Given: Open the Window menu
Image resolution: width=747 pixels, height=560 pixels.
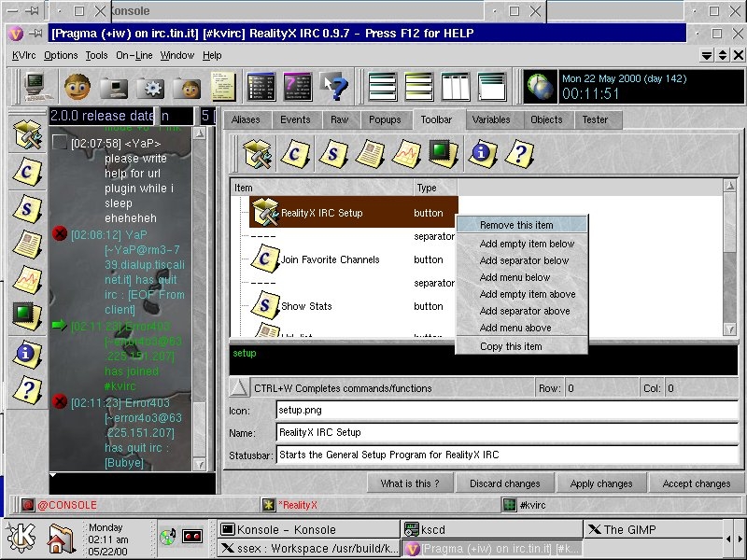Looking at the screenshot, I should pyautogui.click(x=177, y=55).
